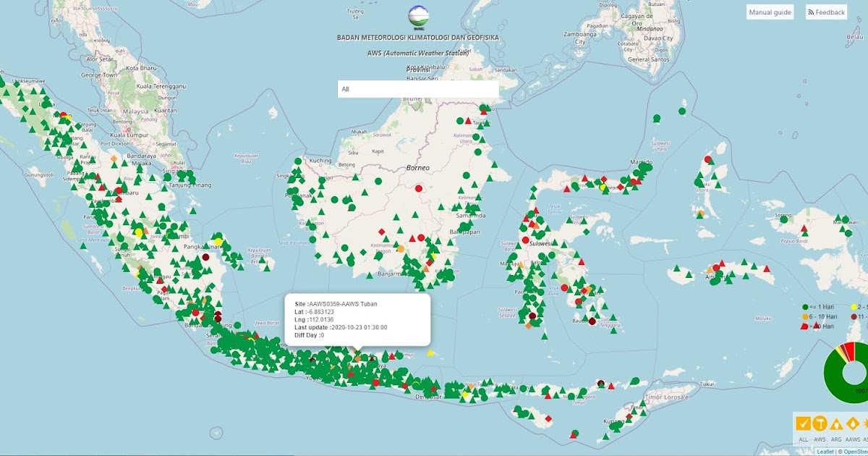Select the AWS circle filter icon
This screenshot has width=868, height=456.
pos(820,422)
